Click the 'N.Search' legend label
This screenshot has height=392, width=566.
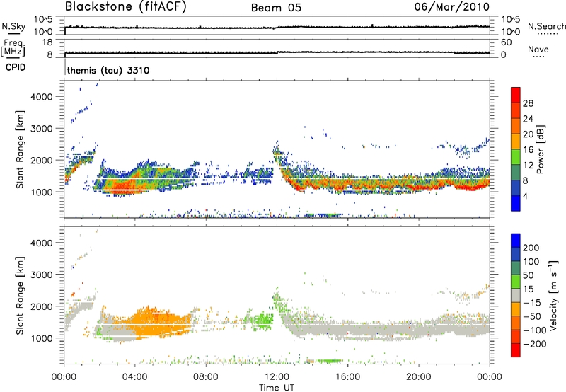pos(546,26)
